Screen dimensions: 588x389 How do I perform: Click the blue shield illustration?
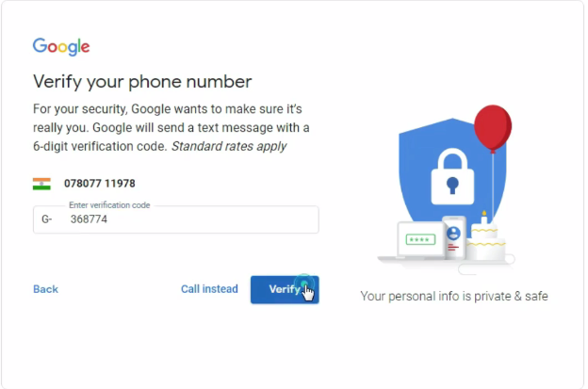[x=450, y=170]
